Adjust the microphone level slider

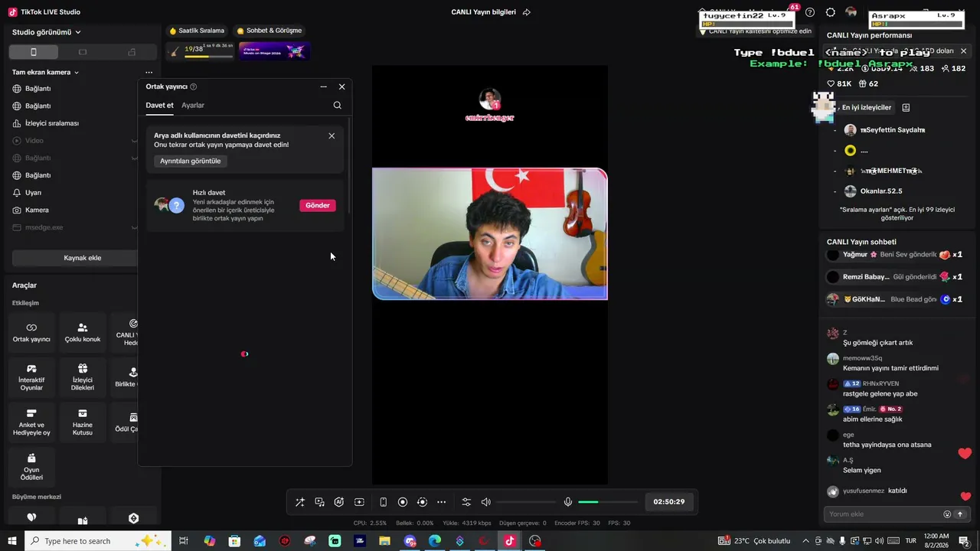pos(608,502)
